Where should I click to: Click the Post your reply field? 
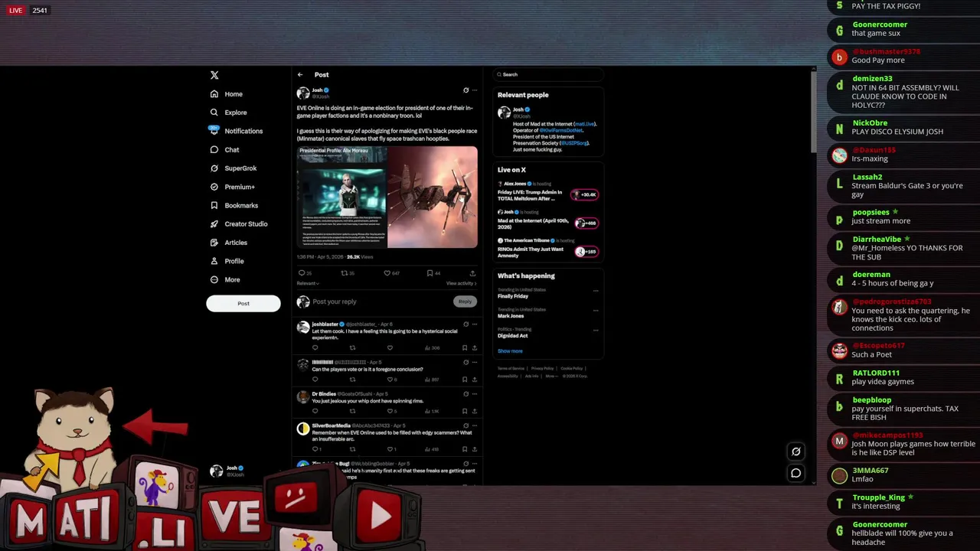coord(381,302)
